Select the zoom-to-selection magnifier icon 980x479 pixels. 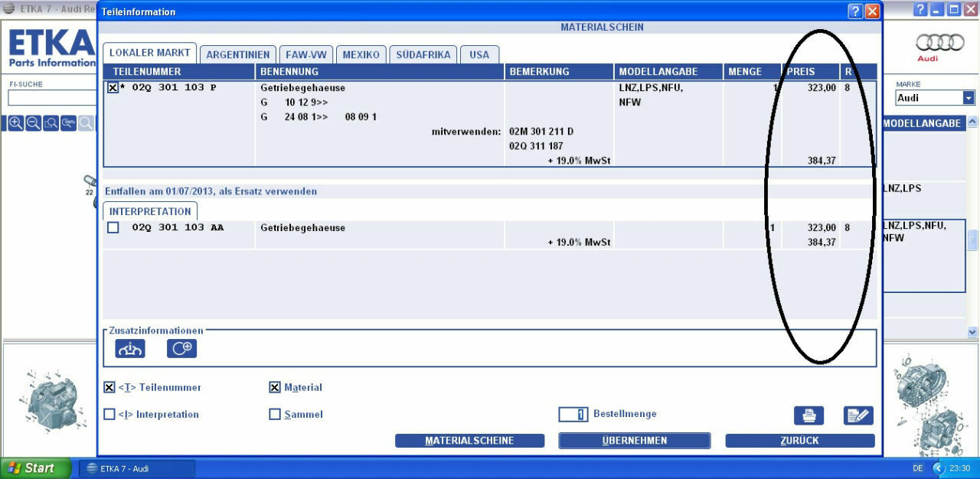click(51, 123)
